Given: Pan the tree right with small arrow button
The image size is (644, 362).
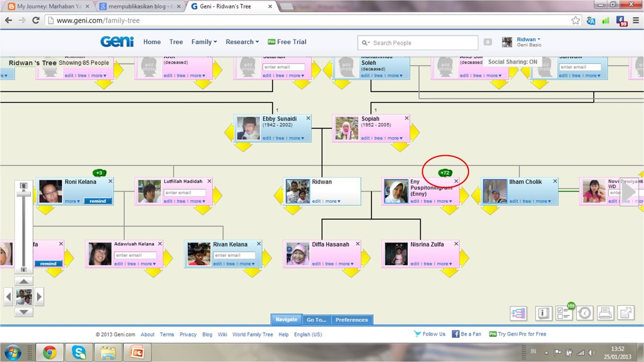Looking at the screenshot, I should point(39,297).
